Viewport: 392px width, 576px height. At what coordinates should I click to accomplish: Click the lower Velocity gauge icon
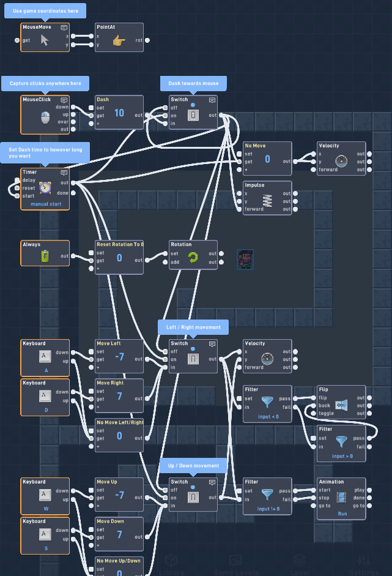coord(267,359)
